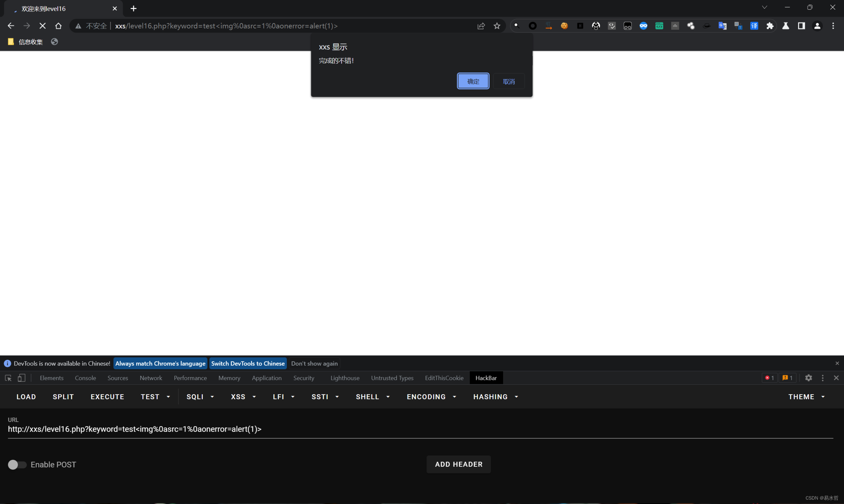
Task: Open the Extensions puzzle piece menu
Action: click(770, 26)
